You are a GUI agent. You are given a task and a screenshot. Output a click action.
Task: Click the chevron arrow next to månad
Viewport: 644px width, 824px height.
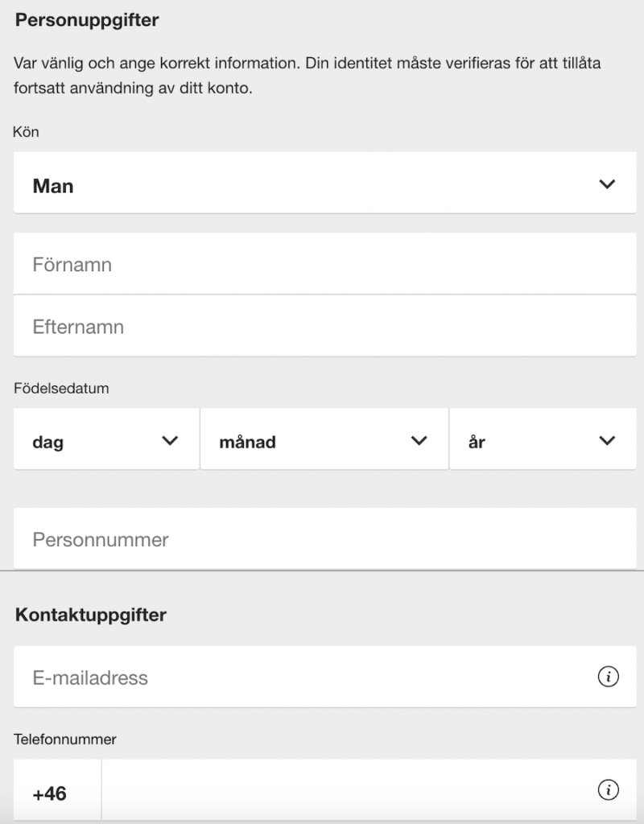(x=419, y=440)
